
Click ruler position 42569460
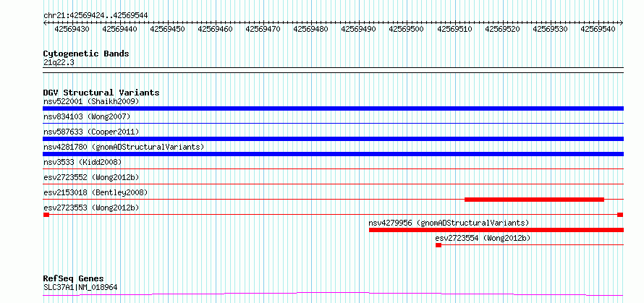[x=215, y=29]
